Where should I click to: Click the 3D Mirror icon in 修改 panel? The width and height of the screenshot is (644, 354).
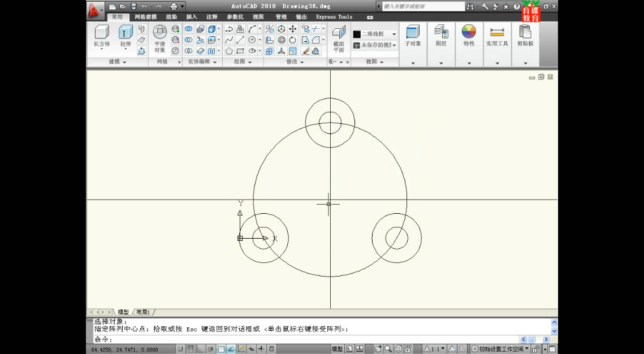269,29
